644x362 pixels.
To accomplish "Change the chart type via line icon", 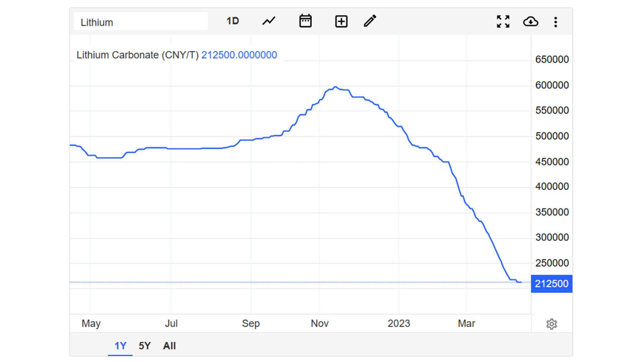I will click(x=269, y=21).
